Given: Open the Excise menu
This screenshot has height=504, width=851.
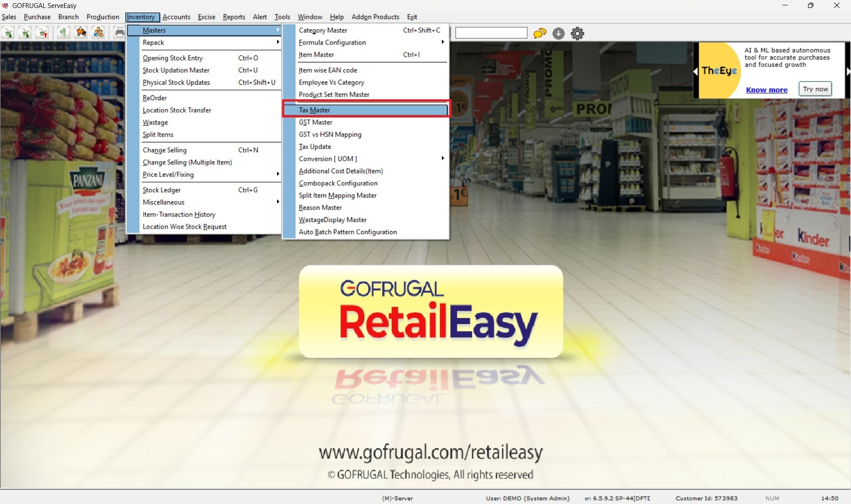Looking at the screenshot, I should click(x=207, y=17).
